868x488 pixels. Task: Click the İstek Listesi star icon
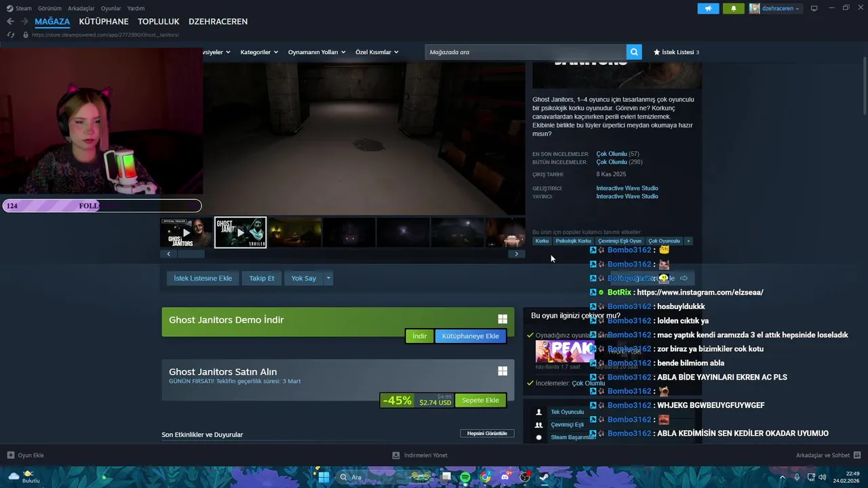(x=656, y=52)
